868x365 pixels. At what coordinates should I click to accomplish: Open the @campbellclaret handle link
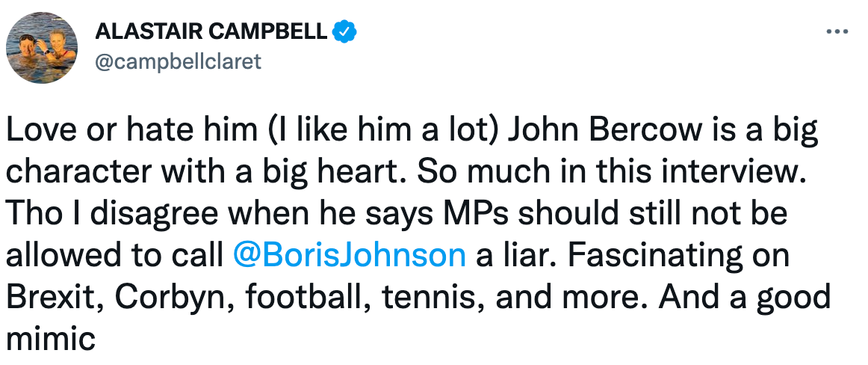click(x=178, y=61)
